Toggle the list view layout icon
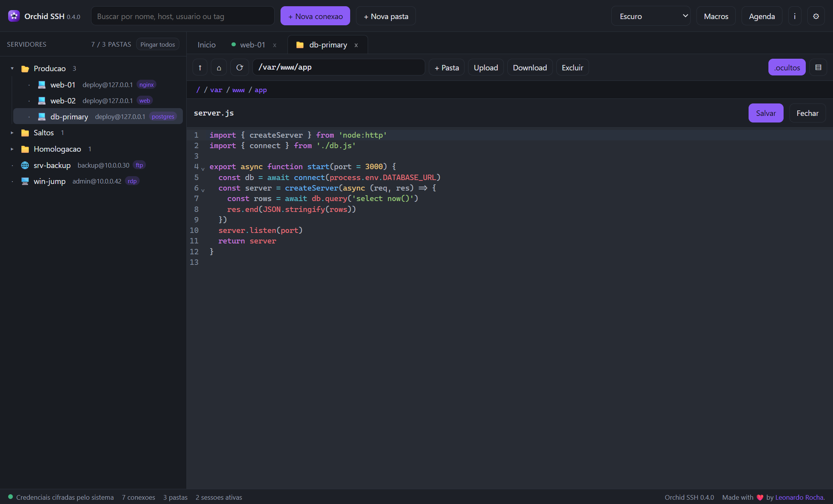This screenshot has width=833, height=504. tap(818, 67)
